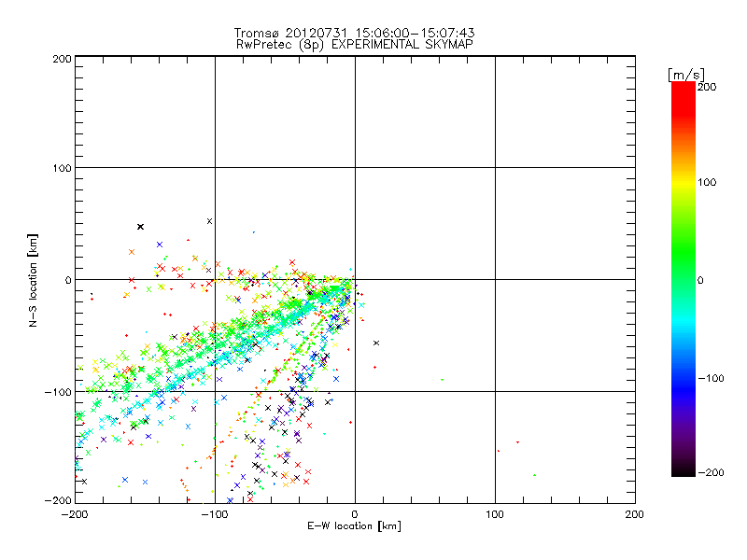Click the colorbar '-200' label

[711, 473]
